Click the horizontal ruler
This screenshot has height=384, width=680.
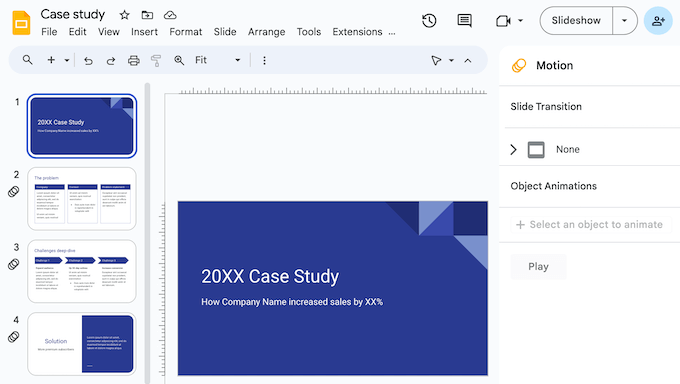click(333, 91)
